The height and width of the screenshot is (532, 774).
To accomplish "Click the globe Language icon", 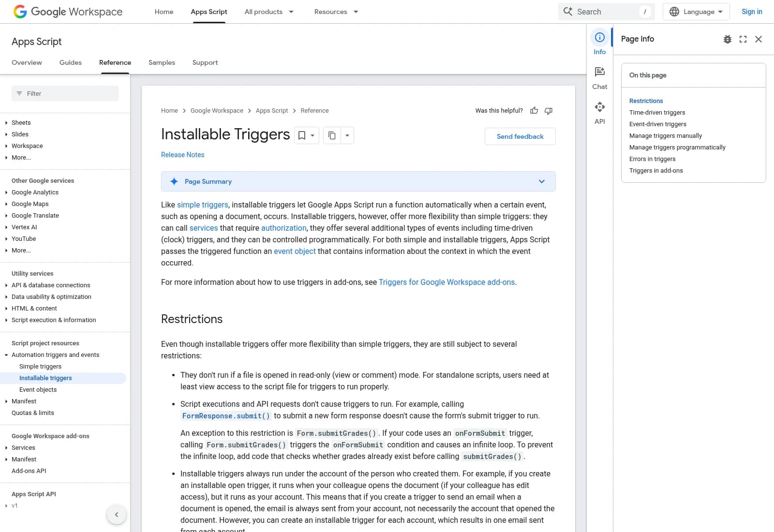I will pyautogui.click(x=674, y=12).
